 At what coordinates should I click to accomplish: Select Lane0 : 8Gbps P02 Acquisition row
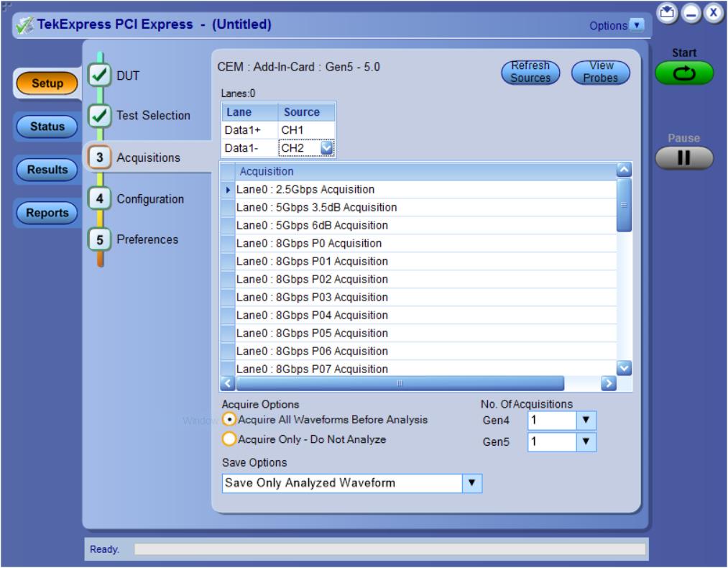[x=425, y=279]
